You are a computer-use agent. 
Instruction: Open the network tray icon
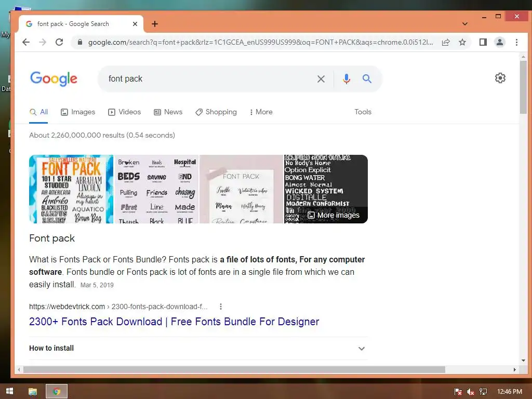[483, 392]
